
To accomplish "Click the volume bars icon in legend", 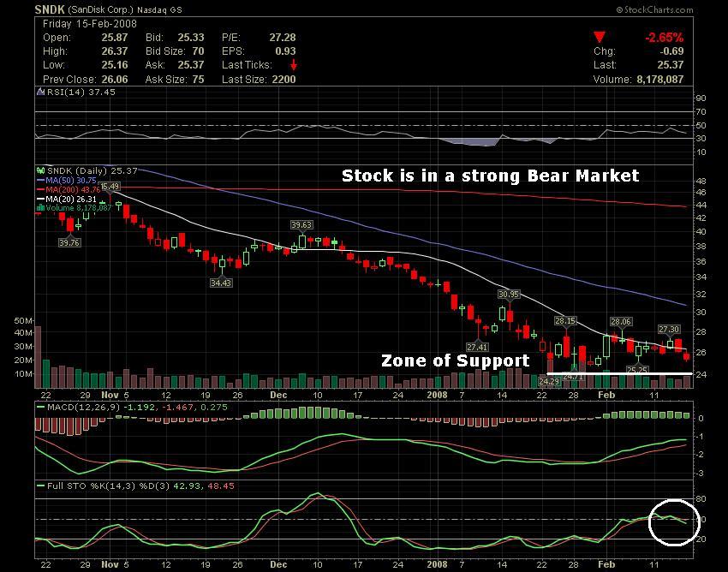I will coord(40,208).
